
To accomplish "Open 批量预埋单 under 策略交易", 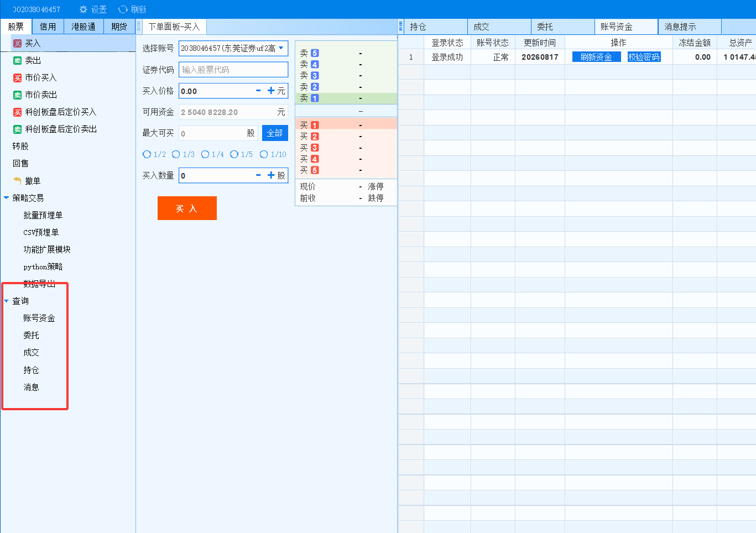I will tap(43, 216).
